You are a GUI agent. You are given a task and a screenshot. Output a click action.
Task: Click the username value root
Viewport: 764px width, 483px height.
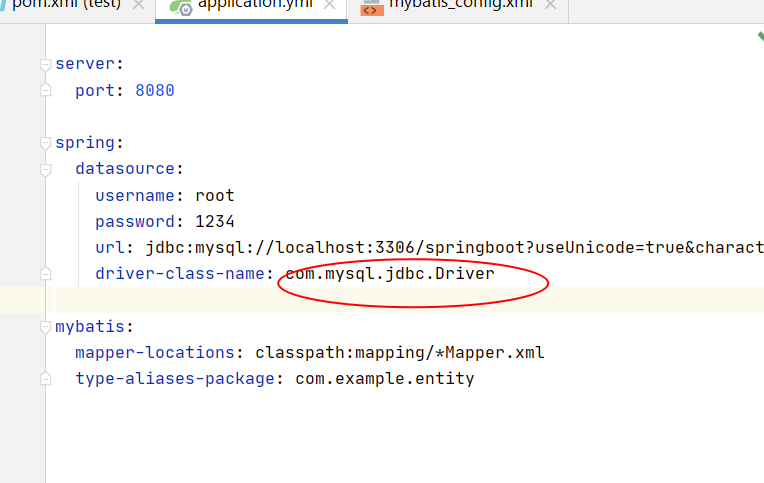coord(215,195)
